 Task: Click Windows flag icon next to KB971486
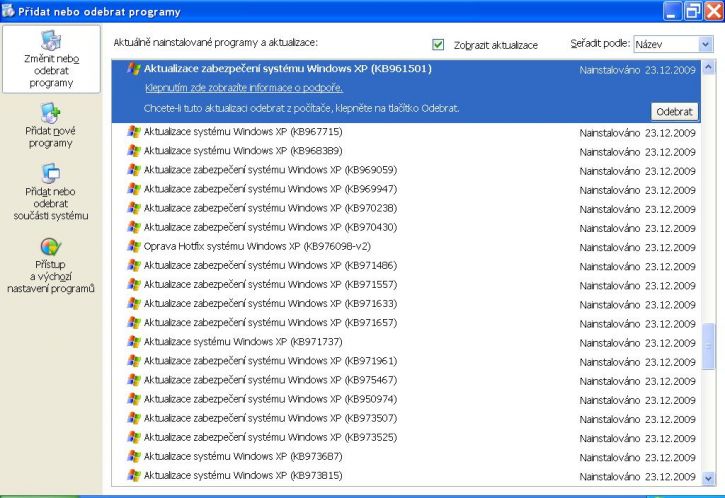tap(134, 265)
